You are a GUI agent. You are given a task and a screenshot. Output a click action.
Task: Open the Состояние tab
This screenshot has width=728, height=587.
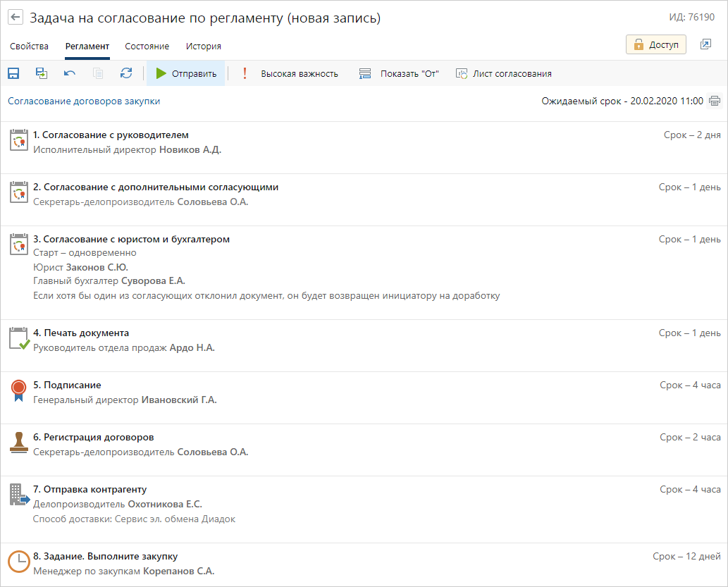[147, 47]
